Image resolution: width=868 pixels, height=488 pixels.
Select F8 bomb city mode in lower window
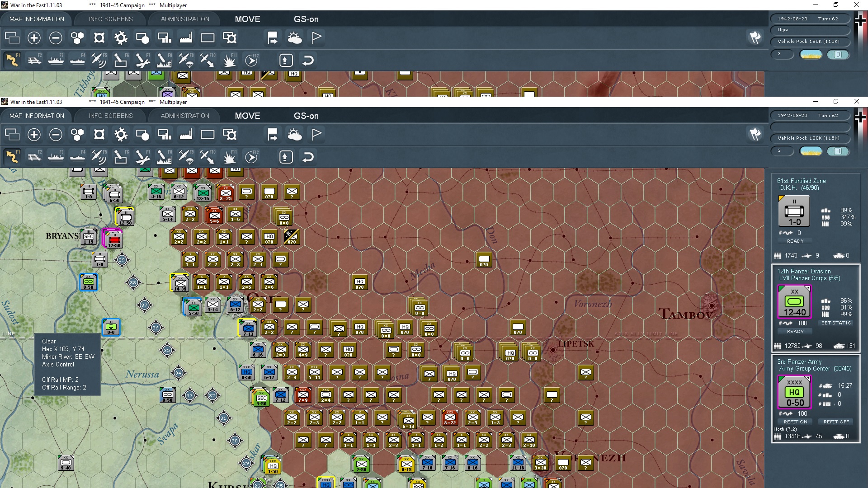click(164, 157)
